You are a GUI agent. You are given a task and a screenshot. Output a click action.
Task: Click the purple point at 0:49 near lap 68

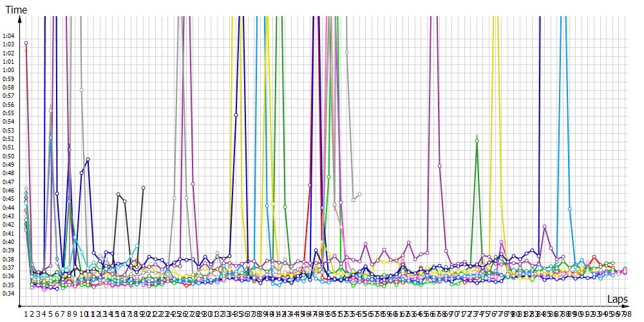(440, 166)
